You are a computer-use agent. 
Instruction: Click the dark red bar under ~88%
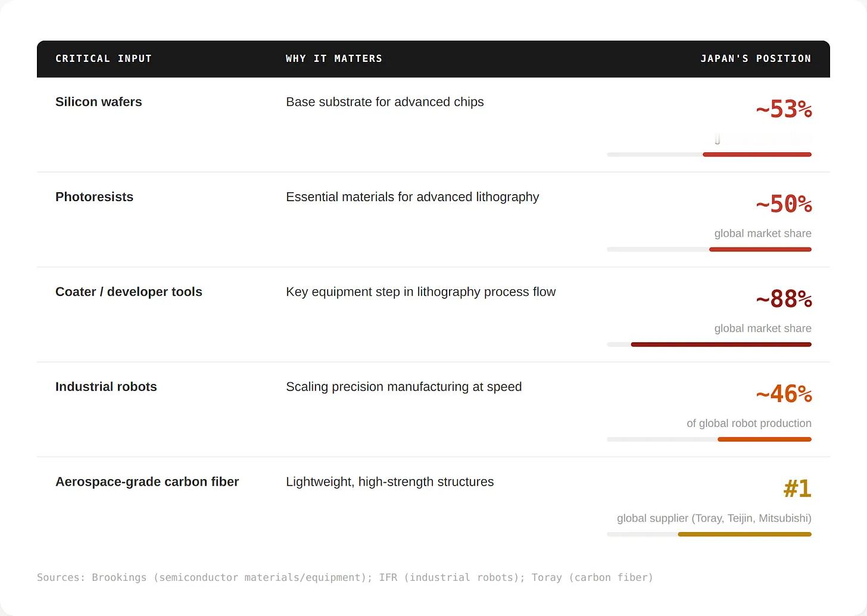pyautogui.click(x=721, y=345)
